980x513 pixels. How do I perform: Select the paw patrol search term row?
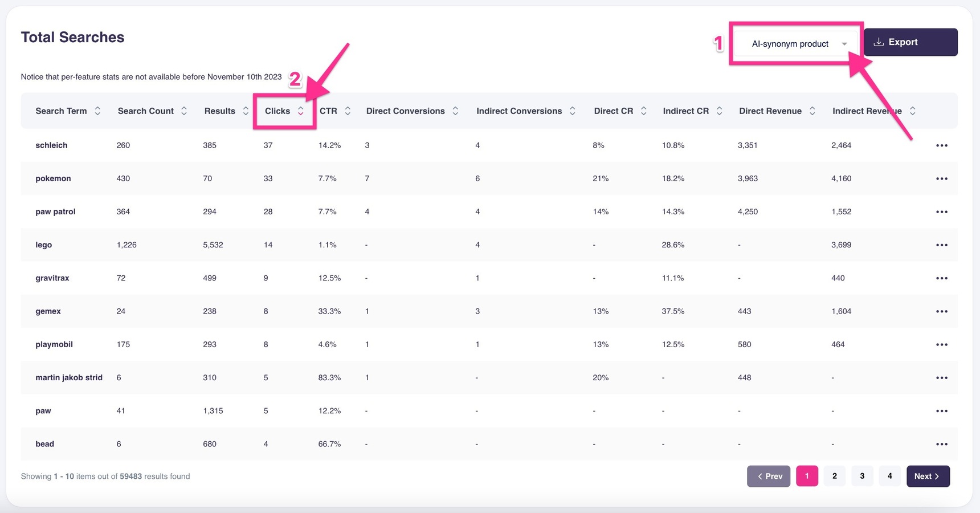pyautogui.click(x=55, y=211)
